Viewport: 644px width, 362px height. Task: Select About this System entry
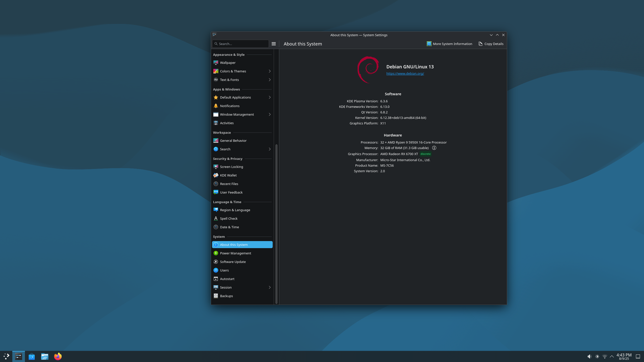point(242,245)
